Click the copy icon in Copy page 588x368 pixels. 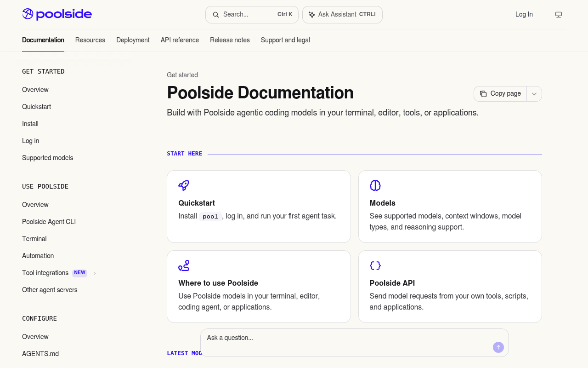pyautogui.click(x=483, y=94)
